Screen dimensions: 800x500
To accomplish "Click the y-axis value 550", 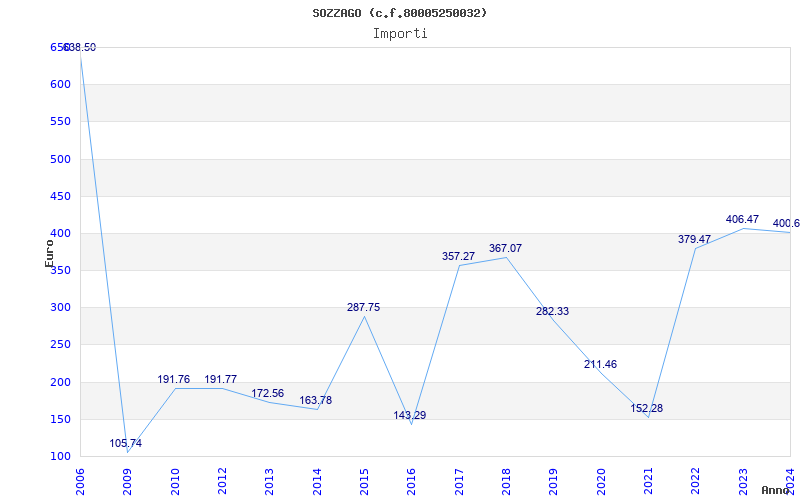I will click(60, 122).
